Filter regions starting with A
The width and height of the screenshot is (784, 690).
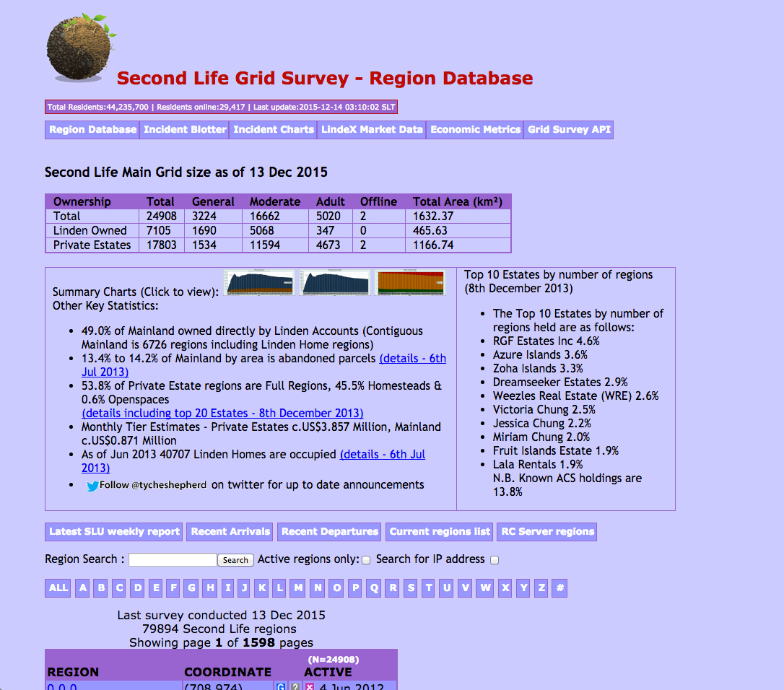83,588
